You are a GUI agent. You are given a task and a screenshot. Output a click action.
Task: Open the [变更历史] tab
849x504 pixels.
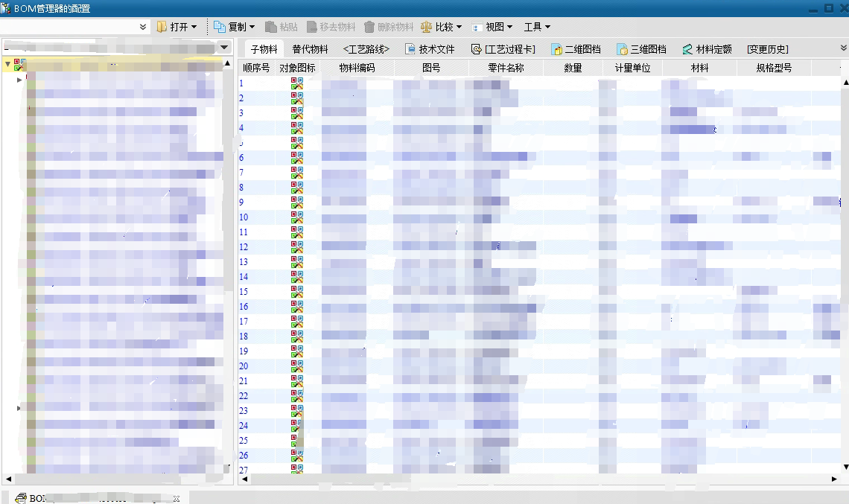click(768, 49)
